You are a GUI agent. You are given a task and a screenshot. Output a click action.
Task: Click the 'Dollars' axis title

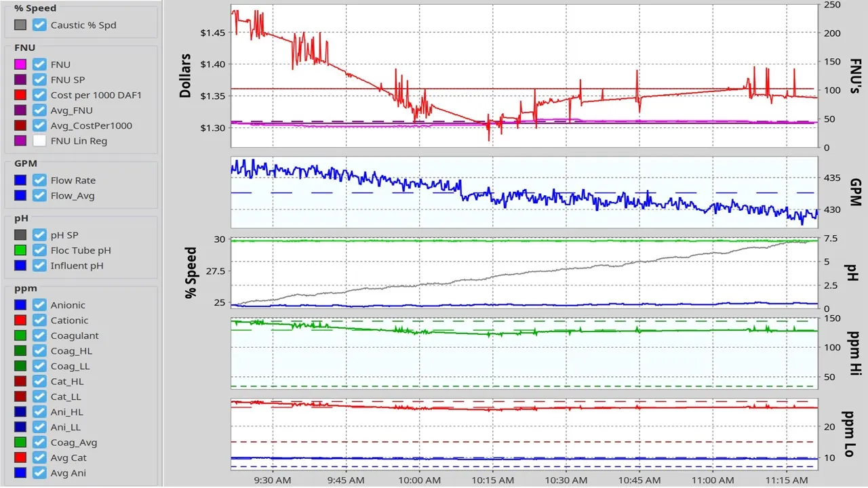click(x=186, y=75)
